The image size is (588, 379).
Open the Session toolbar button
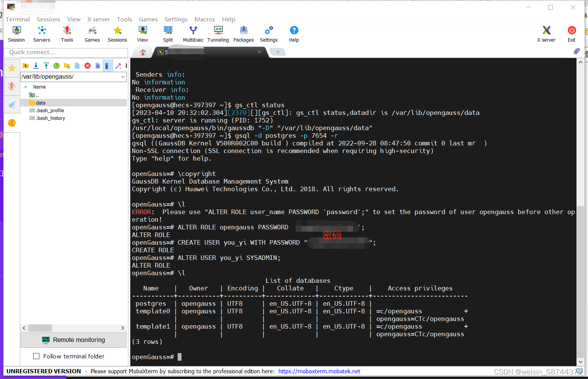pos(16,34)
